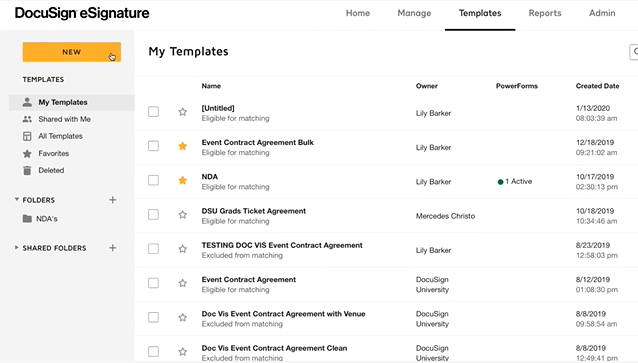Click the 1/13/2020 created date
This screenshot has width=638, height=363.
(593, 108)
